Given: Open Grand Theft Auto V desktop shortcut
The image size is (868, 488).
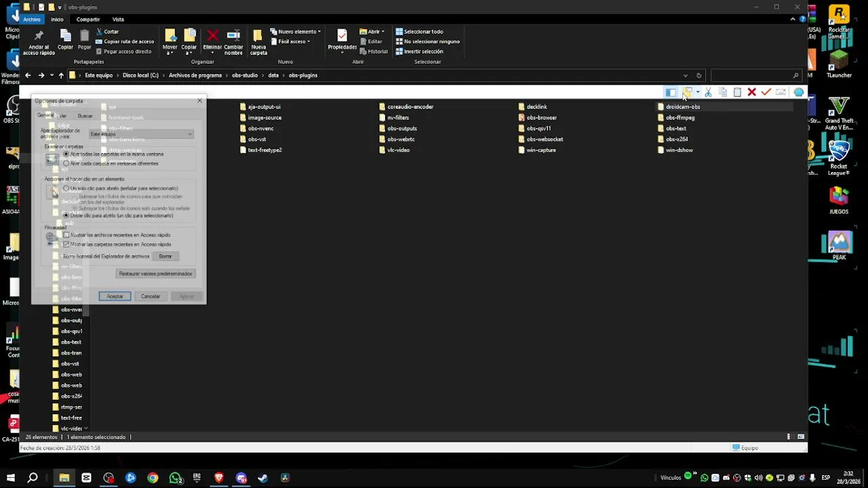Looking at the screenshot, I should (x=839, y=114).
